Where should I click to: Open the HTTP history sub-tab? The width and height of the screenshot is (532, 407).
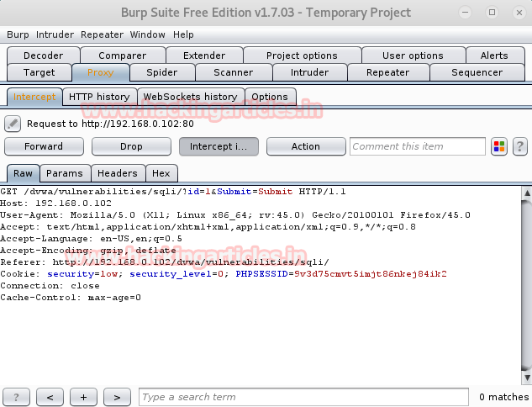point(99,97)
